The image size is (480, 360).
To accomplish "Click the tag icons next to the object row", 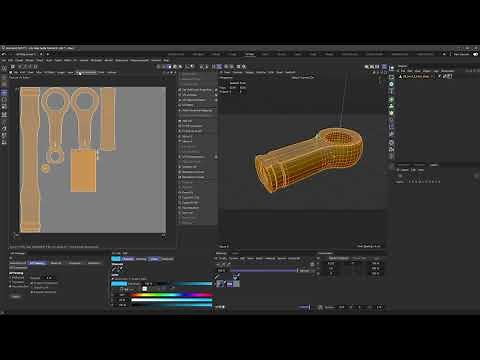I will [446, 76].
